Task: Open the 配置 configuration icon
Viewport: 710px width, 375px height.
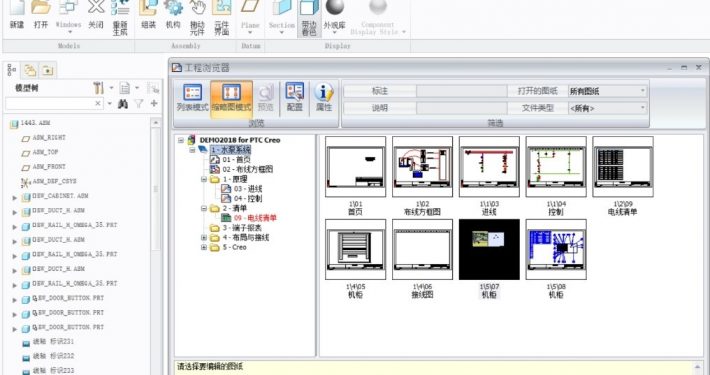Action: point(295,98)
